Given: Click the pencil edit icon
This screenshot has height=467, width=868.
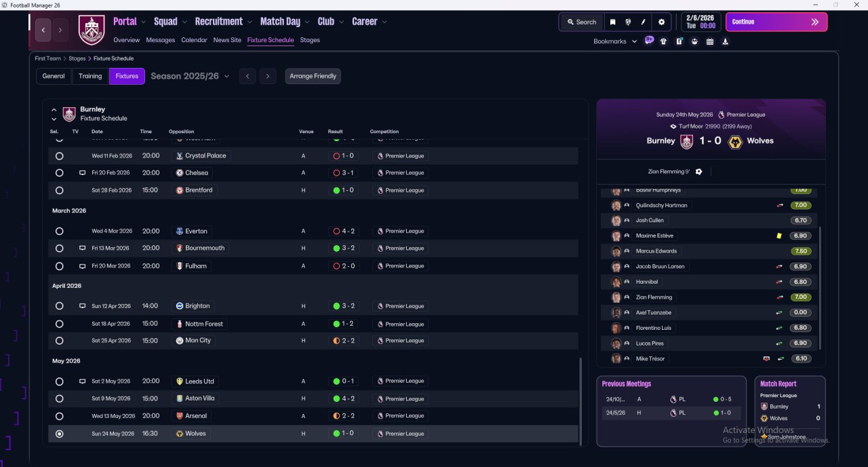Looking at the screenshot, I should (x=644, y=22).
